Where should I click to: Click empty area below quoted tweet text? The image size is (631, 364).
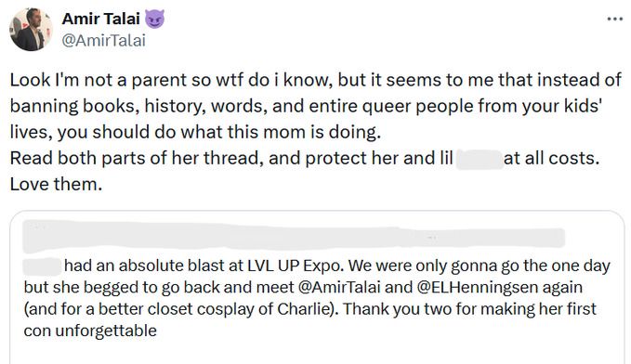pyautogui.click(x=317, y=352)
